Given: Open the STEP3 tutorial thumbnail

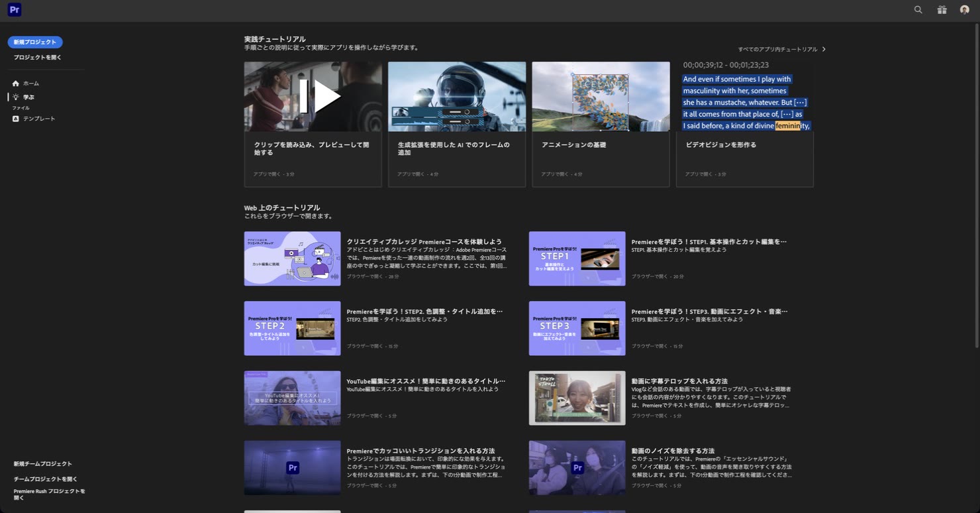Looking at the screenshot, I should pos(577,329).
